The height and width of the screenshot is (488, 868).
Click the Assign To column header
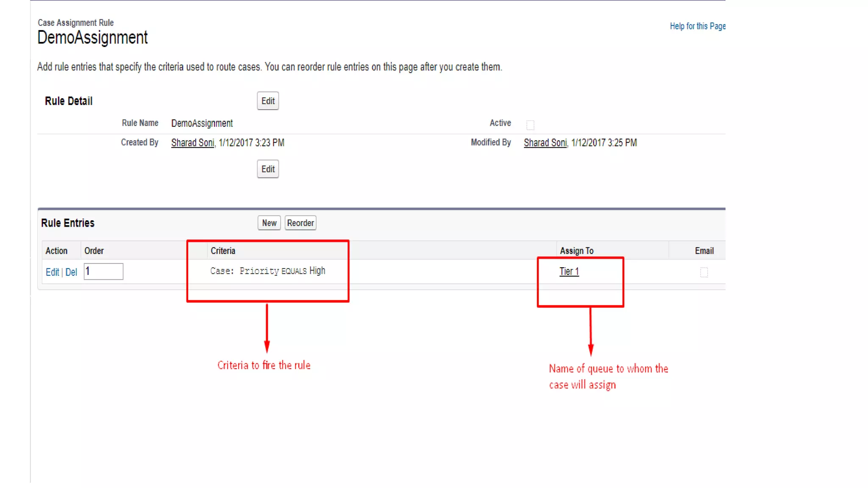point(577,251)
